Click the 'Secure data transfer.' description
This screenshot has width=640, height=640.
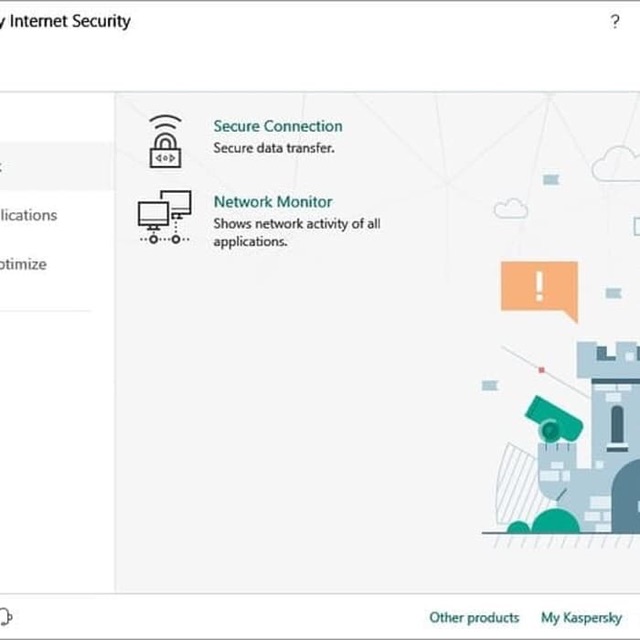274,148
